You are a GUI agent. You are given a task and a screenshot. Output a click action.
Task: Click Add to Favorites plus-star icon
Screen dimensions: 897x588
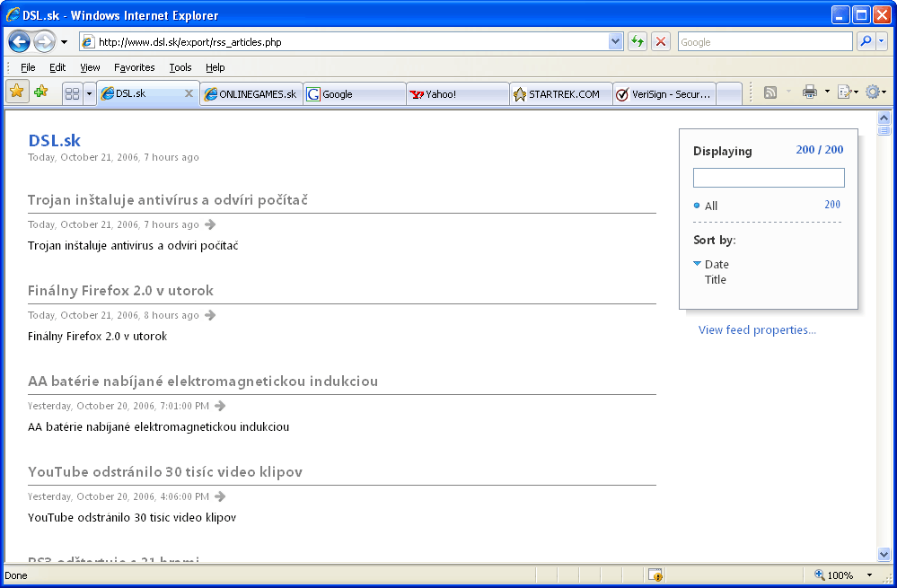[x=40, y=92]
